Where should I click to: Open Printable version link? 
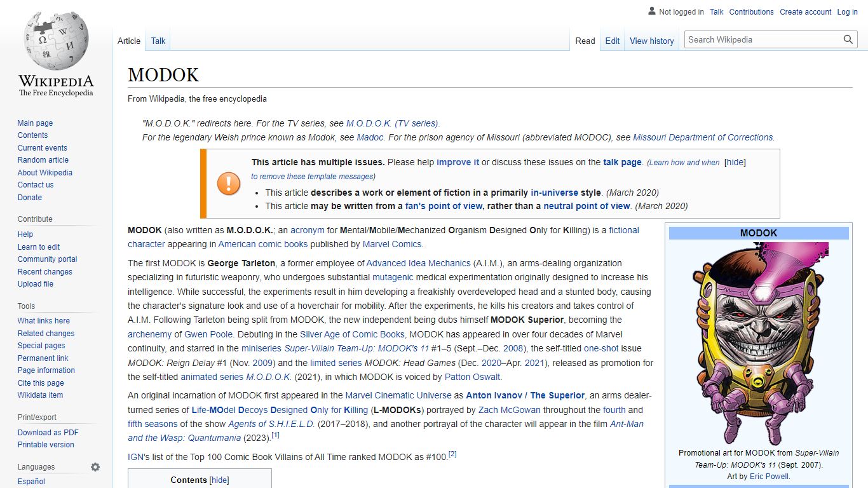[46, 445]
